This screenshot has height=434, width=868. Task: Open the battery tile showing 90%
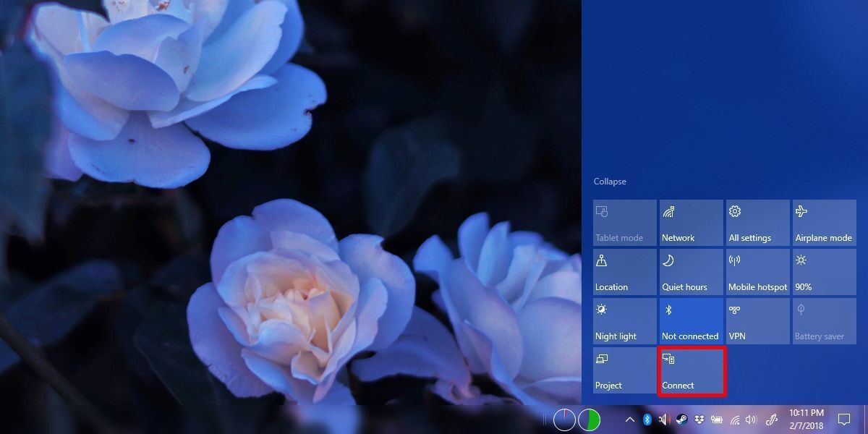pyautogui.click(x=824, y=271)
